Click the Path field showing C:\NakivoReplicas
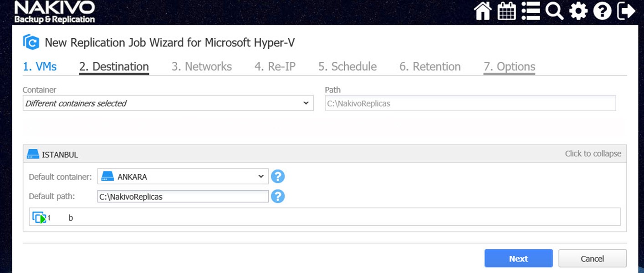 pos(470,103)
